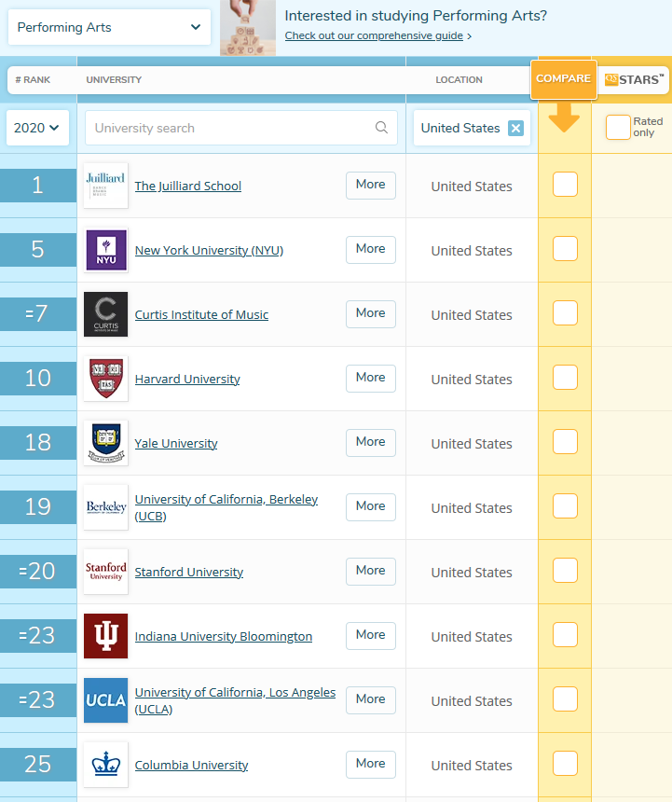Image resolution: width=672 pixels, height=802 pixels.
Task: Expand More for Curtis Institute of Music
Action: pyautogui.click(x=371, y=314)
